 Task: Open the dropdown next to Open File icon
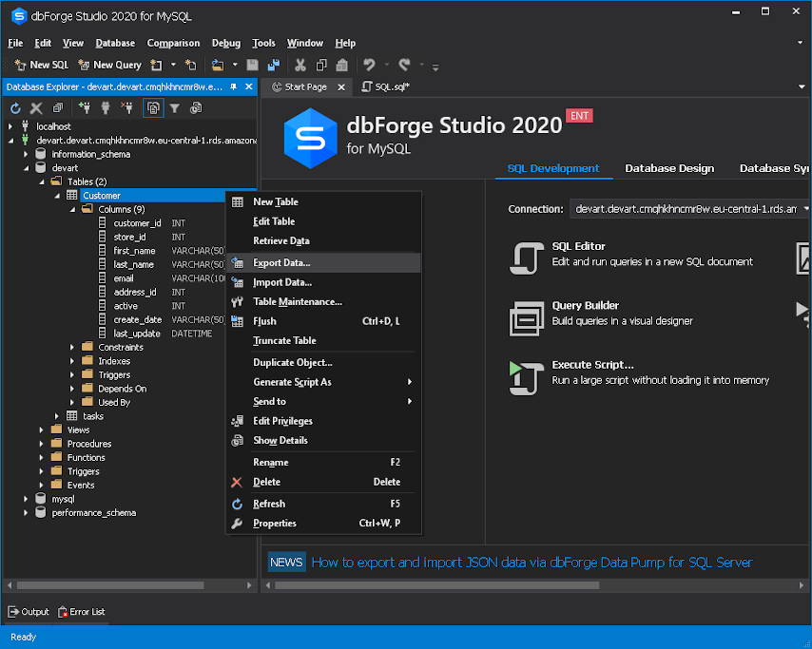tap(235, 65)
